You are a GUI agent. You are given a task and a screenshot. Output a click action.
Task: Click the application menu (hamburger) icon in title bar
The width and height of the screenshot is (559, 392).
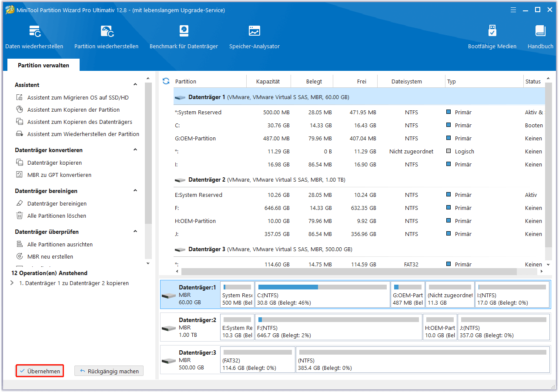point(513,10)
